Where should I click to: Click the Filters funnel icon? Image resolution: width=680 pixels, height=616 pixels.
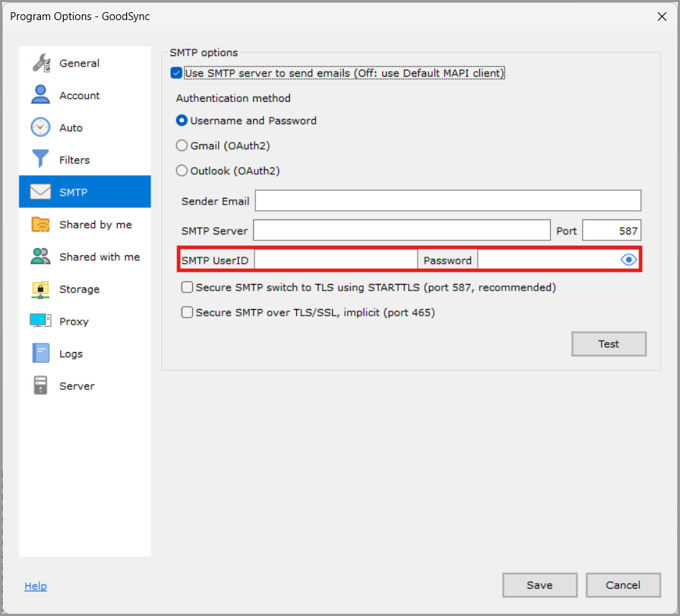point(40,159)
